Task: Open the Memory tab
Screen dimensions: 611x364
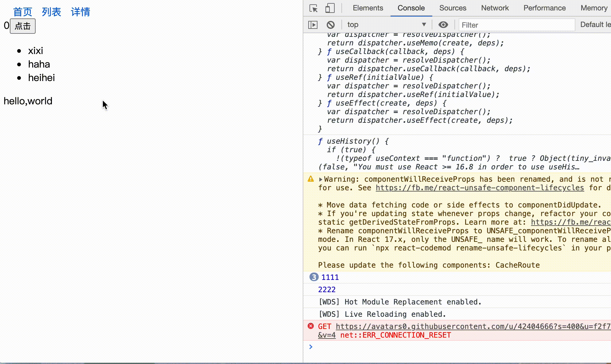Action: [594, 8]
